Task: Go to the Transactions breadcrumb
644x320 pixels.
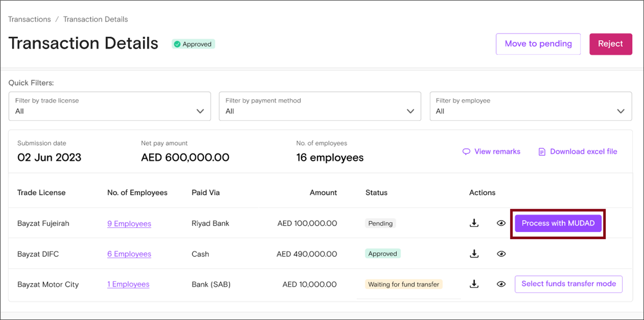Action: [29, 19]
